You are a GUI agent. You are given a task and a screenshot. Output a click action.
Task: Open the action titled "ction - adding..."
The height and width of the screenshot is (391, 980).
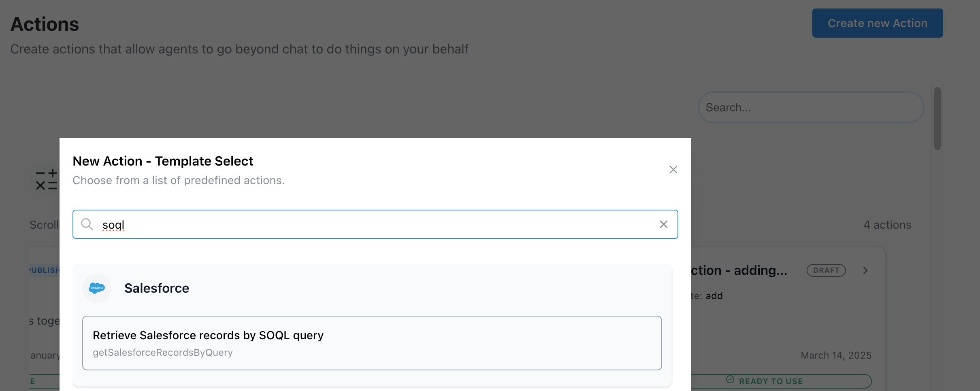coord(739,270)
